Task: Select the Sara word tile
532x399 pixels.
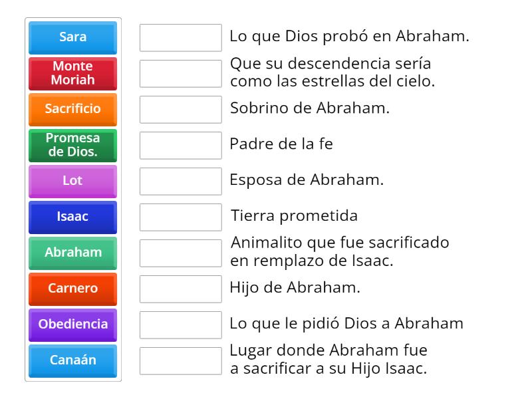Action: tap(72, 38)
